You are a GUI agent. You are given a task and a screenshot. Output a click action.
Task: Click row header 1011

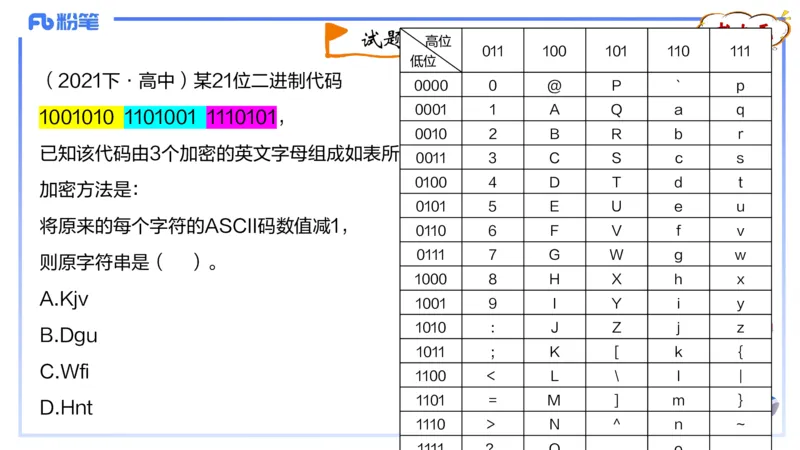[431, 352]
